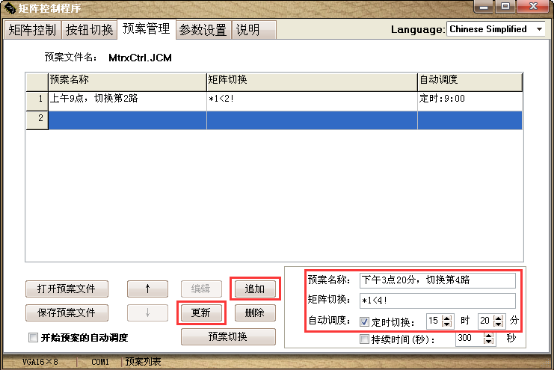The height and width of the screenshot is (371, 555).
Task: Open the 按钮切换 tab
Action: 89,30
